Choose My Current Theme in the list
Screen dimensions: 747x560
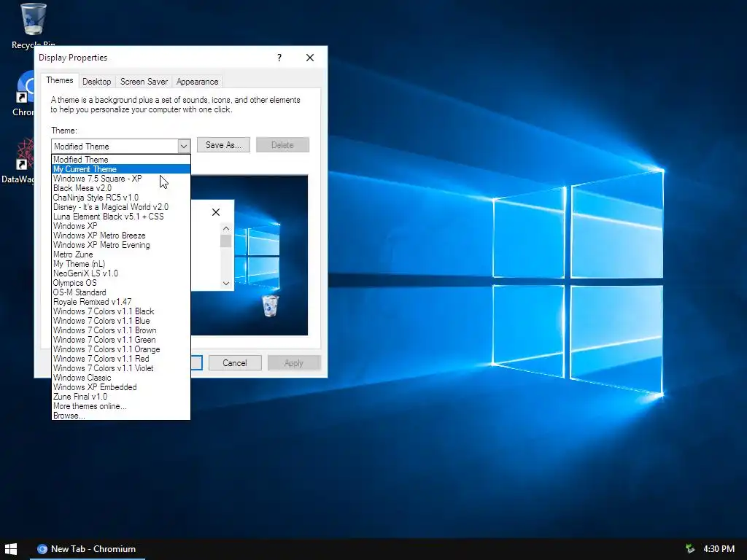point(121,169)
